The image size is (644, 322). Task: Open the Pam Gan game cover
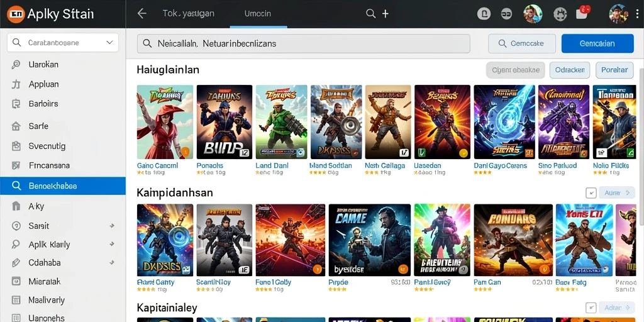click(x=513, y=240)
